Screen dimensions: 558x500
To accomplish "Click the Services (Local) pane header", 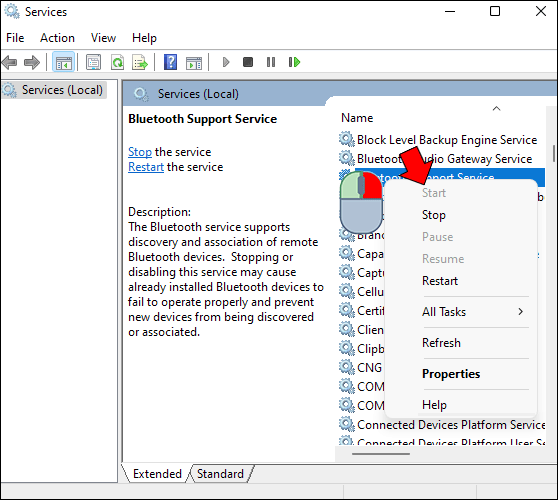I will (198, 94).
